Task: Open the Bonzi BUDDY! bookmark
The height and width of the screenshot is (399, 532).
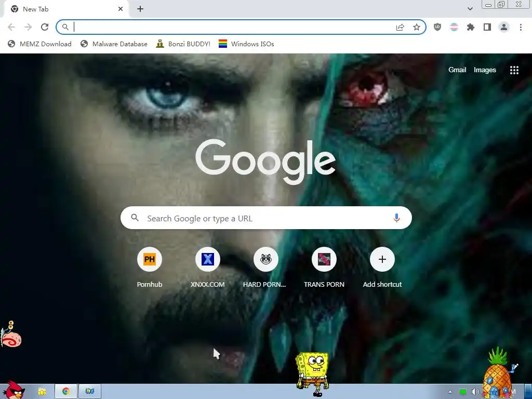Action: coord(183,44)
